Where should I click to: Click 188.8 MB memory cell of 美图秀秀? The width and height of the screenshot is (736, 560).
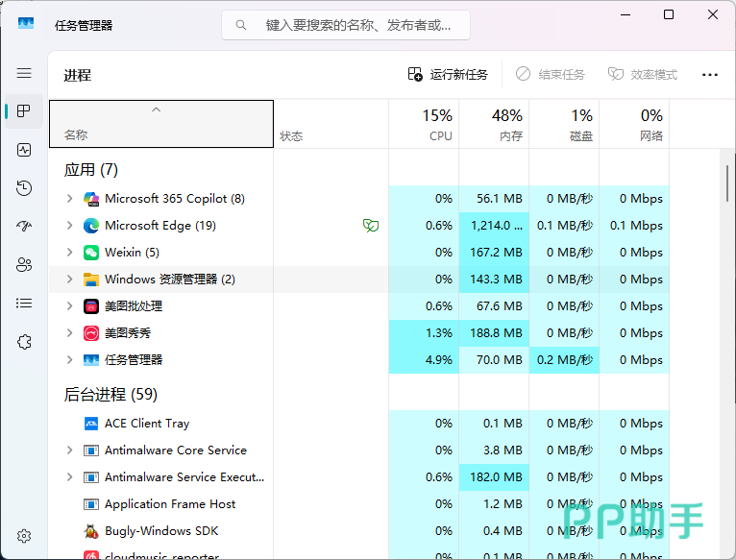494,333
